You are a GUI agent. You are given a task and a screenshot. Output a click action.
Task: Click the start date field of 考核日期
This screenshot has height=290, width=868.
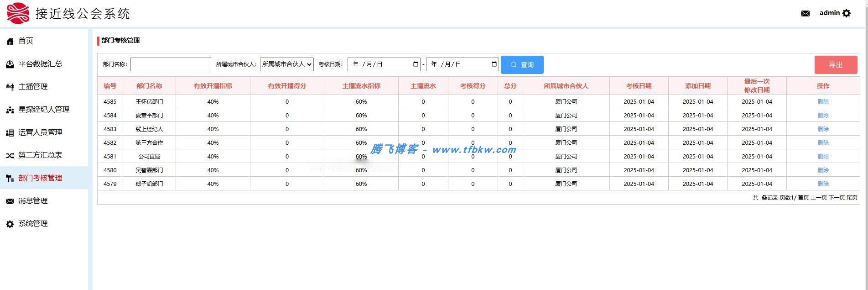[x=384, y=64]
